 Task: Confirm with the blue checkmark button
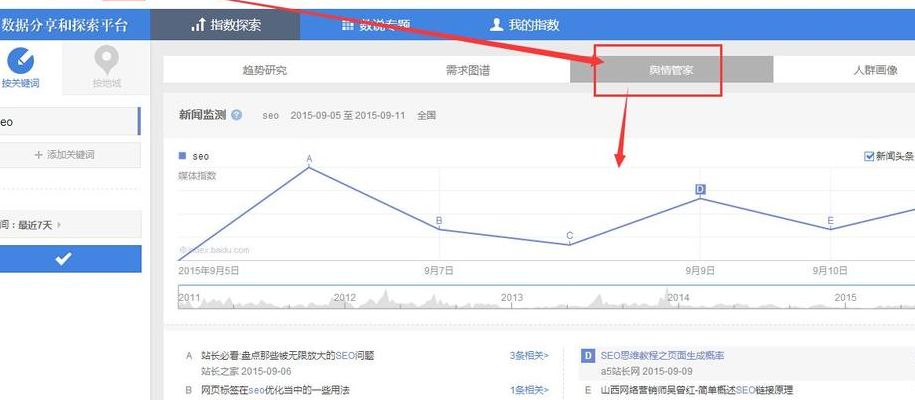point(70,259)
